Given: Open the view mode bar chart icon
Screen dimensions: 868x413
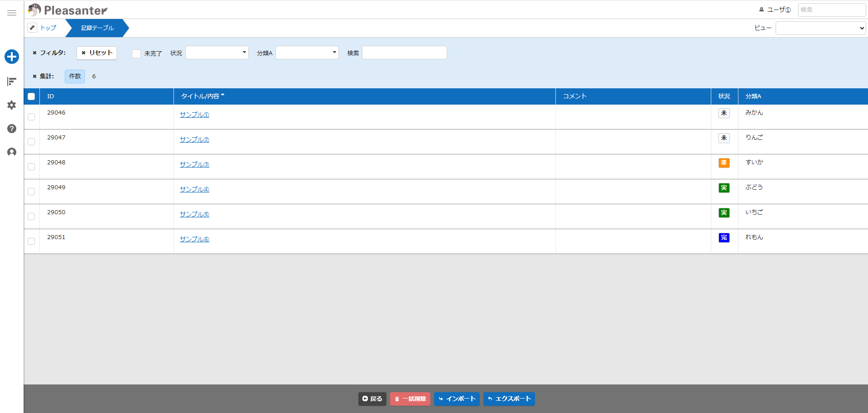Looking at the screenshot, I should 12,82.
